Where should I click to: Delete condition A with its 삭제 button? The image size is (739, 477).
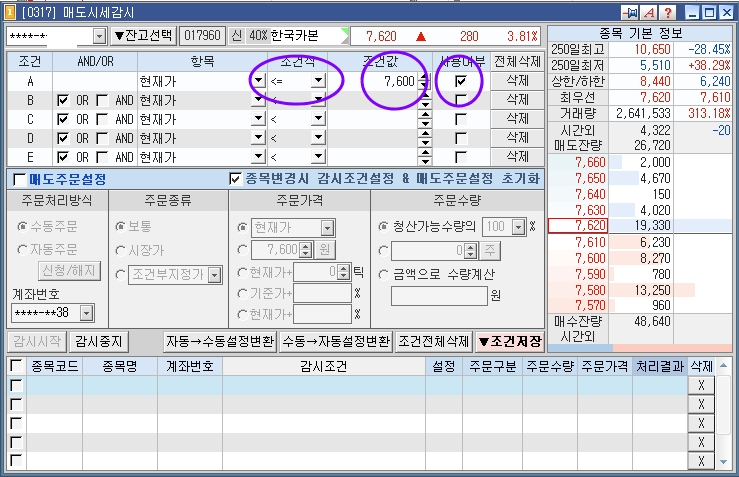click(x=517, y=81)
